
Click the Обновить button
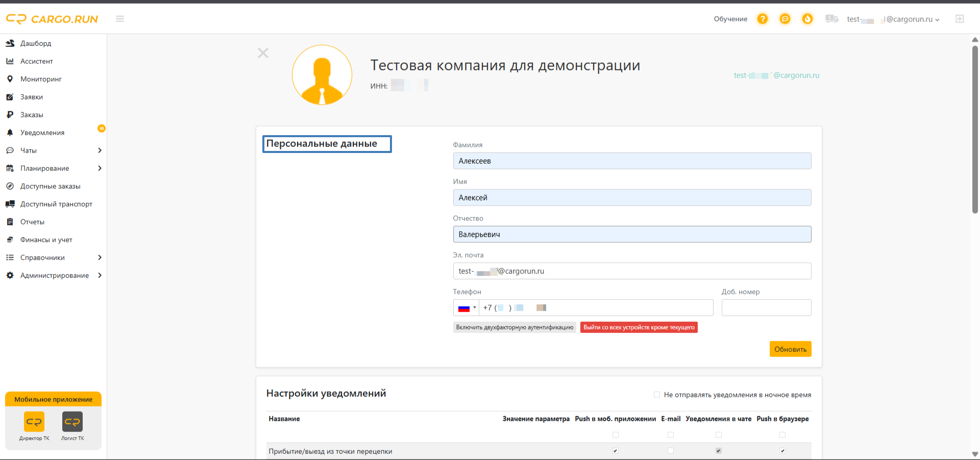(790, 349)
